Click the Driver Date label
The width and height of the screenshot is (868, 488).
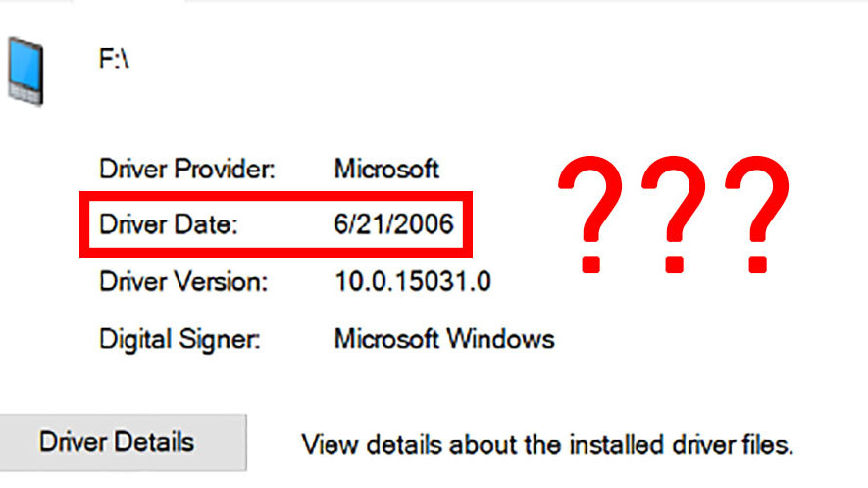[x=169, y=225]
